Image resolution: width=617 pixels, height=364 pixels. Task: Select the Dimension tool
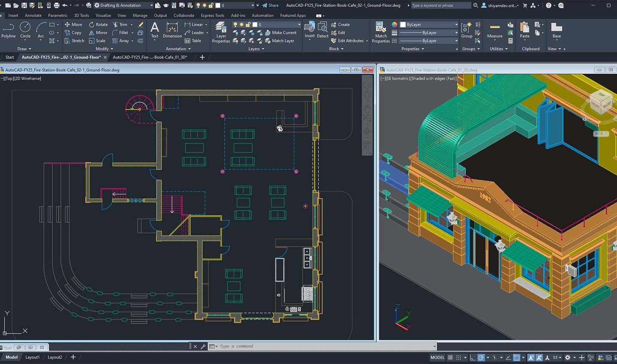172,30
